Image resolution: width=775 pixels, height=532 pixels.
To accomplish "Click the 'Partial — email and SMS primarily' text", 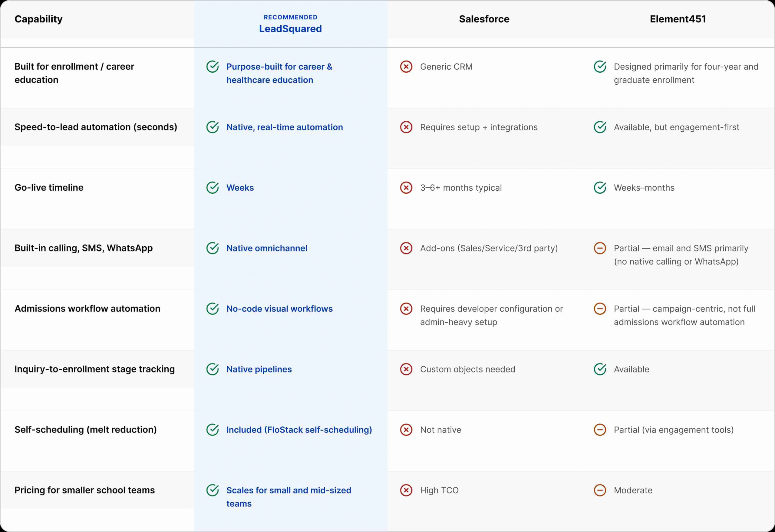I will click(681, 248).
